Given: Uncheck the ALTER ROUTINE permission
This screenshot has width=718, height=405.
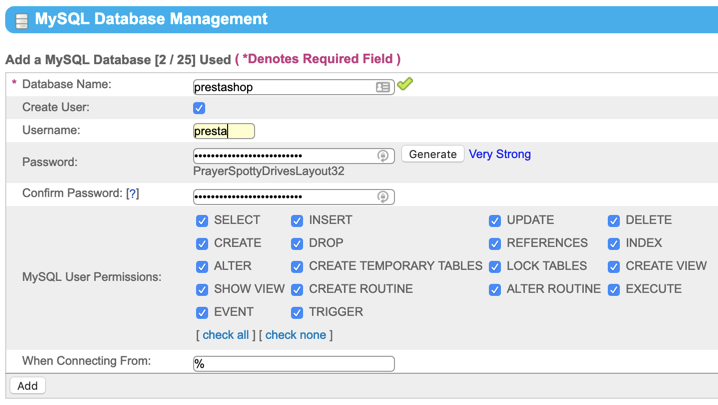Looking at the screenshot, I should (495, 290).
